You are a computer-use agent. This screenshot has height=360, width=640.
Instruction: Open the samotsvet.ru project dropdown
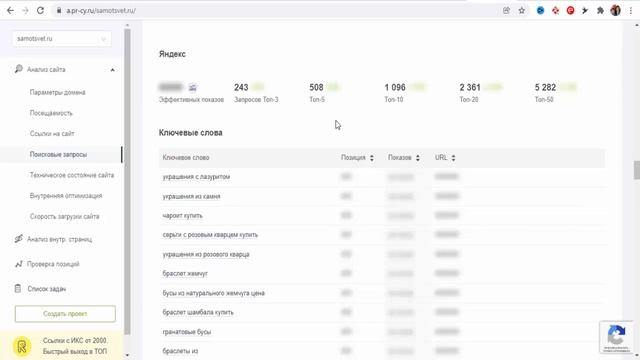[62, 39]
